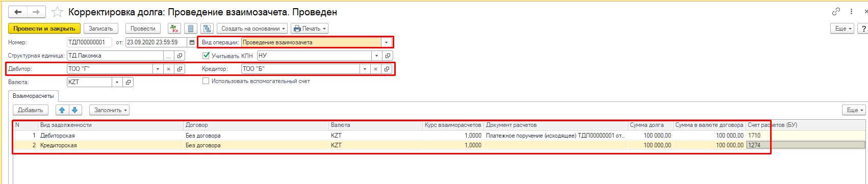Open the top Еще menu beside the help button
Image resolution: width=868 pixels, height=184 pixels.
point(842,29)
